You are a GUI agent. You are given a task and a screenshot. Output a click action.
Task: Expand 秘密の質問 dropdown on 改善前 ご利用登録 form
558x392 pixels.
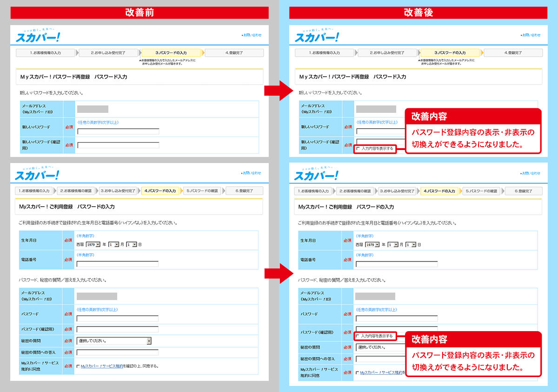pos(114,341)
